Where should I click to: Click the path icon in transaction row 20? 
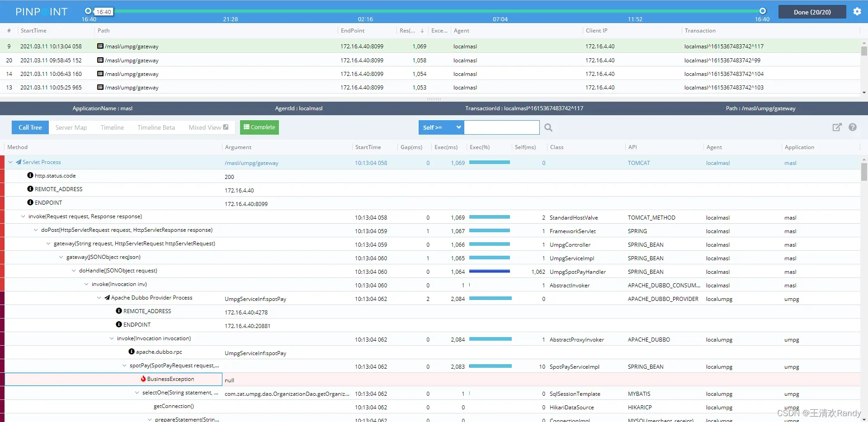click(100, 60)
